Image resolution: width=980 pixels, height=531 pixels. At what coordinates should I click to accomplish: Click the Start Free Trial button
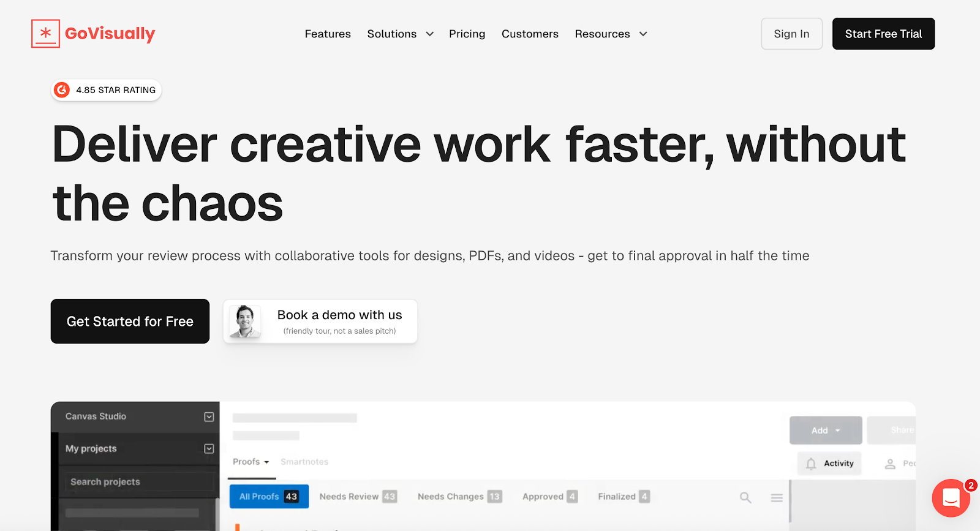tap(883, 34)
